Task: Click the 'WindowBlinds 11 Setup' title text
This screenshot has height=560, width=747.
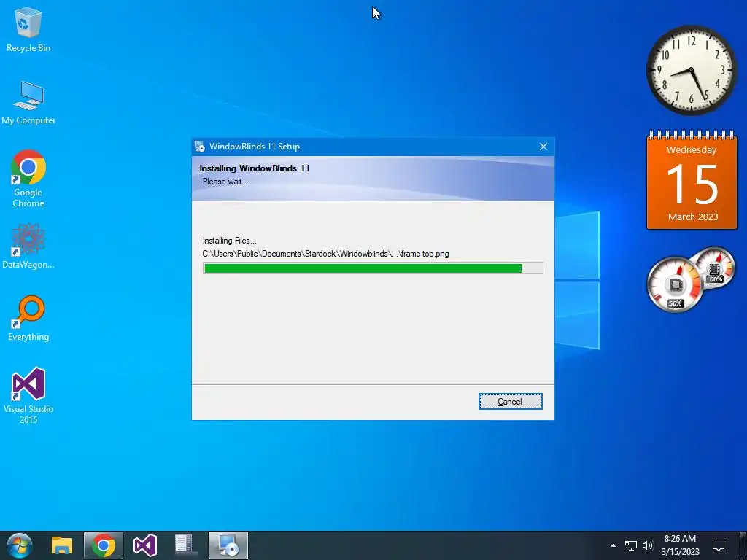Action: pyautogui.click(x=255, y=146)
